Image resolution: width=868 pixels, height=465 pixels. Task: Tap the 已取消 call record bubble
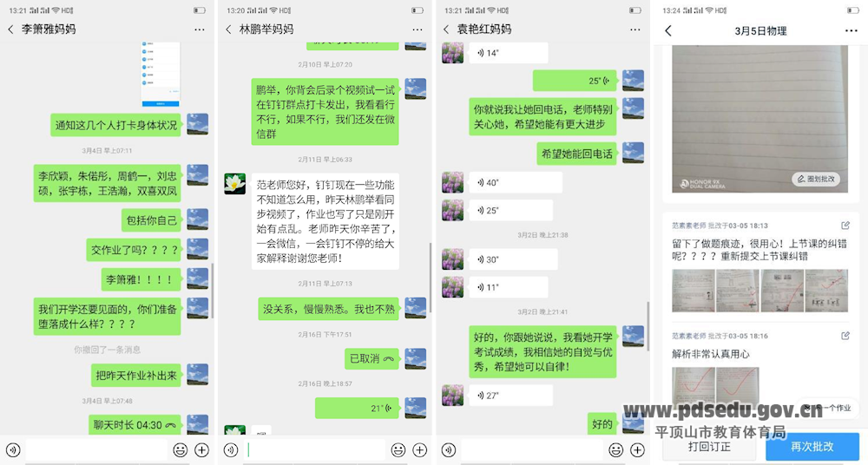372,358
